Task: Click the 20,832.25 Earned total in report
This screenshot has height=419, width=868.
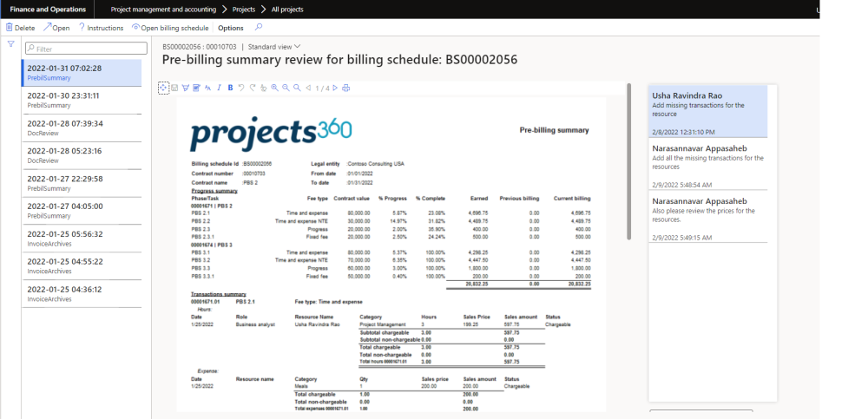Action: 477,284
